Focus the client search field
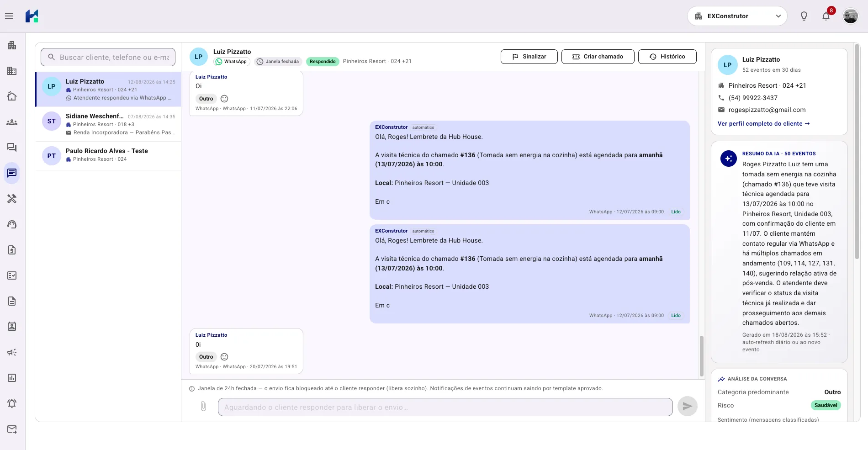 coord(108,57)
